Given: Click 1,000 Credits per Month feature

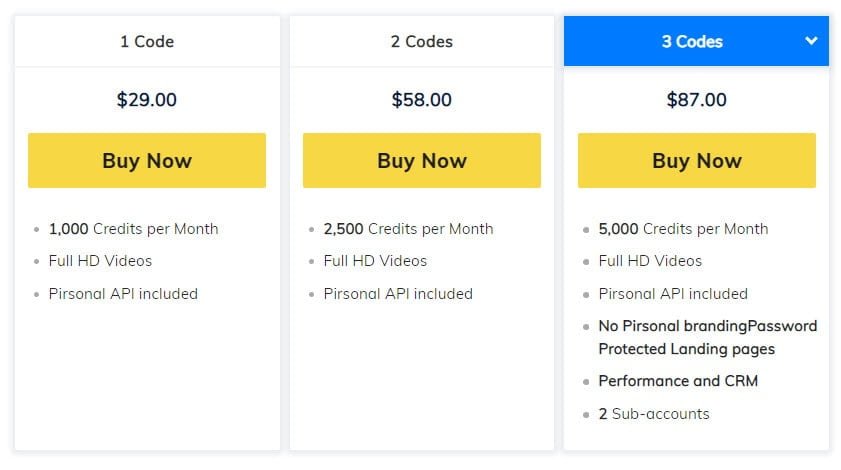Looking at the screenshot, I should (133, 228).
